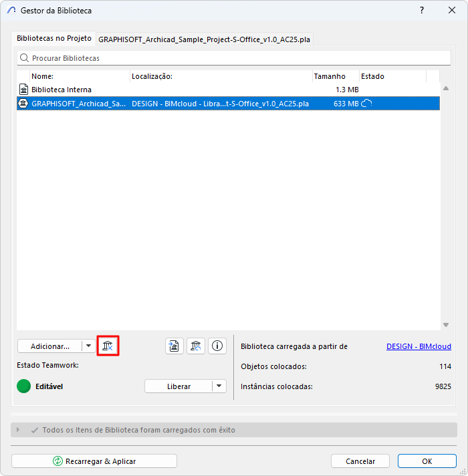Click the list scroll up arrow
468x476 pixels.
coord(446,88)
